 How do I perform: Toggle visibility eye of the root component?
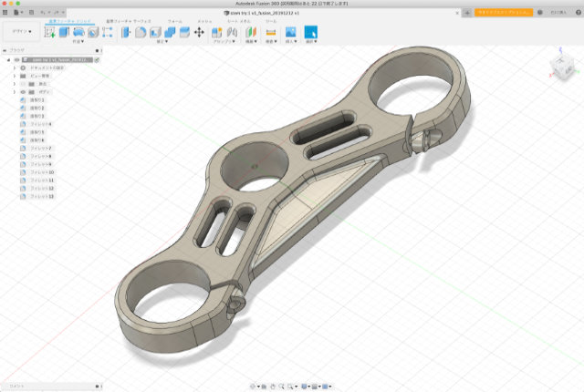(x=17, y=59)
